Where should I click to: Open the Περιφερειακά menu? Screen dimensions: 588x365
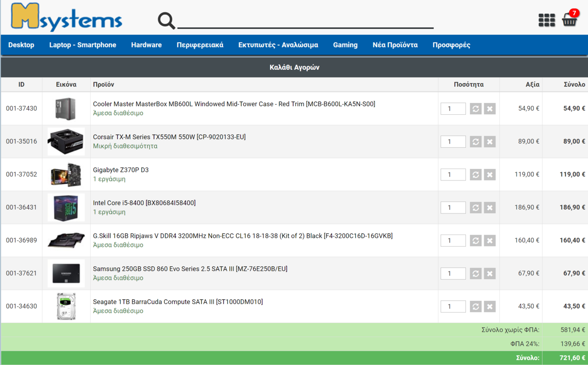[200, 45]
